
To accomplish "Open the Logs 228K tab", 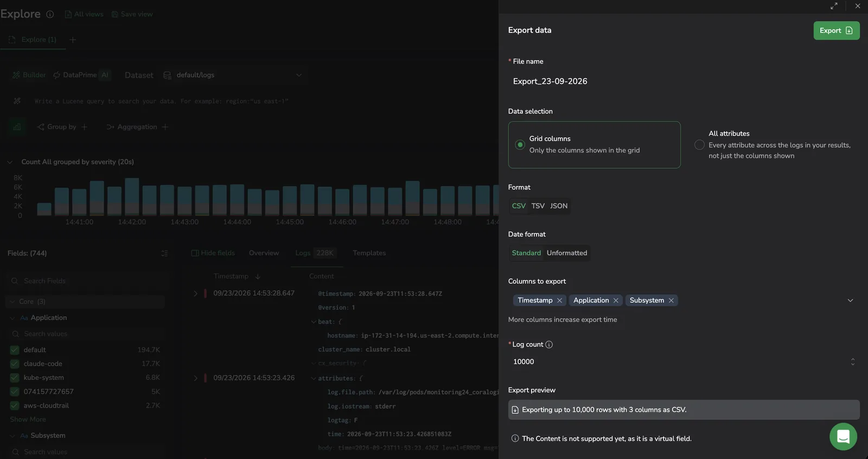I will 316,253.
